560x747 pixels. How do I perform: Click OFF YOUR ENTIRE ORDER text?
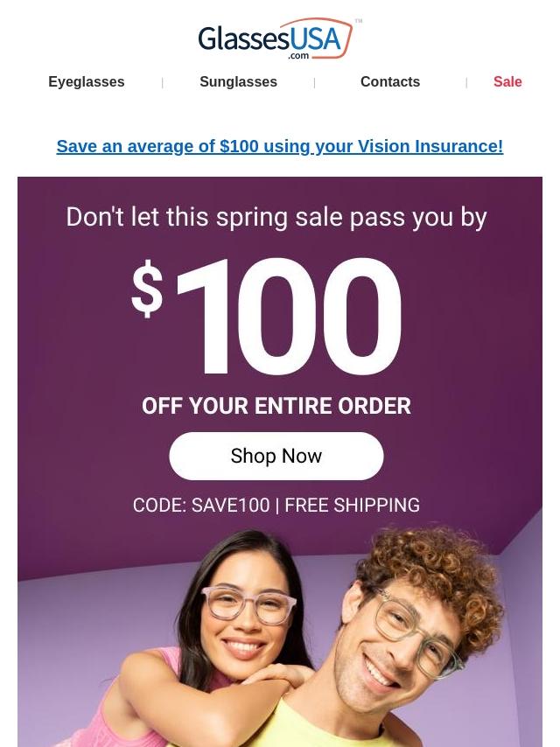[x=276, y=406]
